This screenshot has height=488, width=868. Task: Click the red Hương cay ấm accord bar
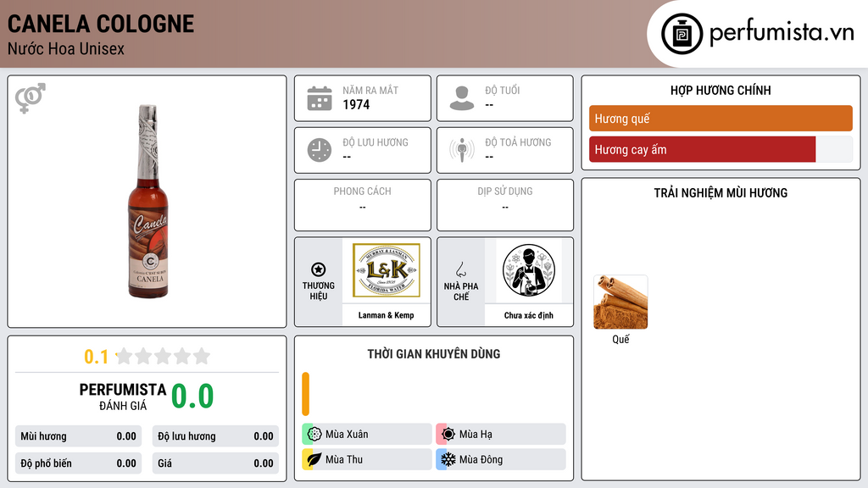tap(703, 149)
